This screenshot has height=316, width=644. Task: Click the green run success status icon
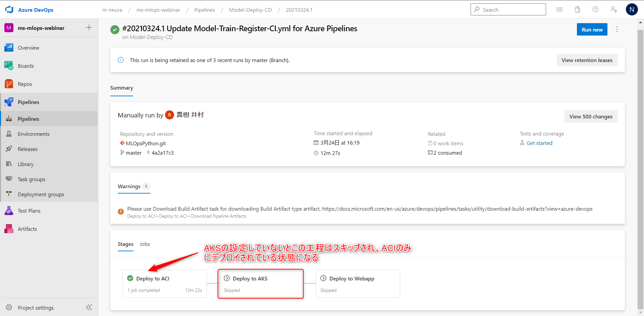[x=115, y=30]
